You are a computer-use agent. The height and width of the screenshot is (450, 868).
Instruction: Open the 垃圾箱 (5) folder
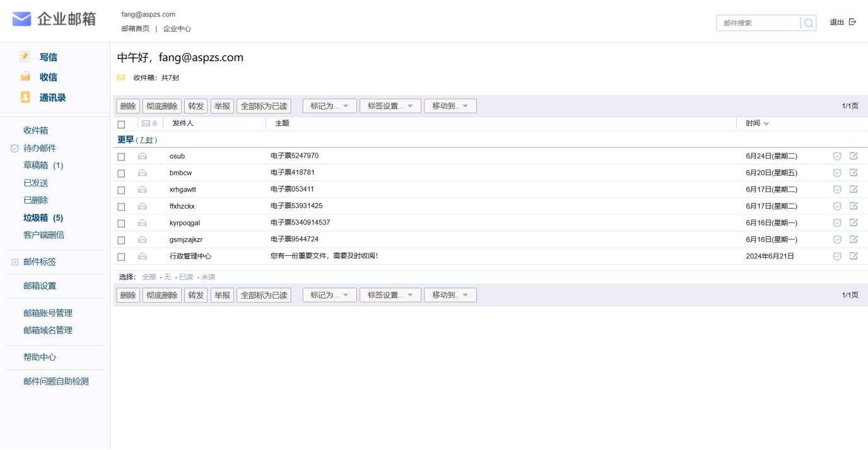(x=43, y=218)
